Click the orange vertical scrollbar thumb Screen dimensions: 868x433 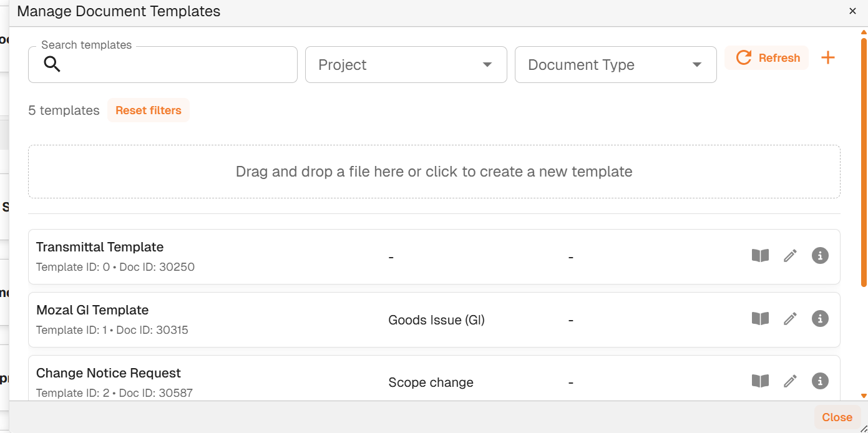[x=864, y=161]
